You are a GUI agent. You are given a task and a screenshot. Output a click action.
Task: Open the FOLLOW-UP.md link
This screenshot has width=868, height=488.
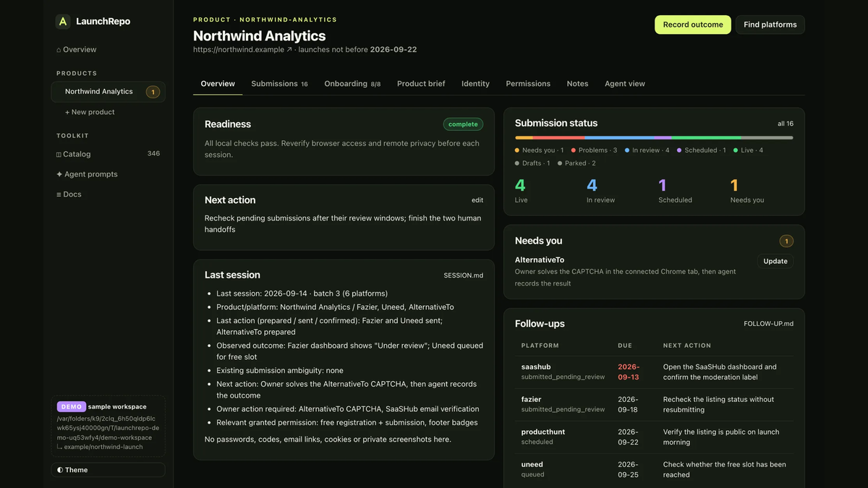[x=769, y=324]
